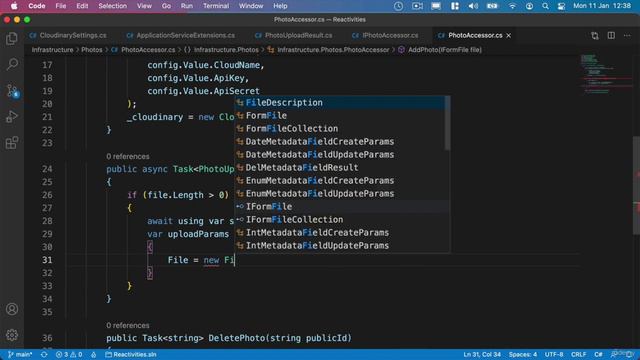Screen dimensions: 640x360
Task: Click the AddPhoto(IFormFile file) breadcrumb
Action: click(x=440, y=50)
